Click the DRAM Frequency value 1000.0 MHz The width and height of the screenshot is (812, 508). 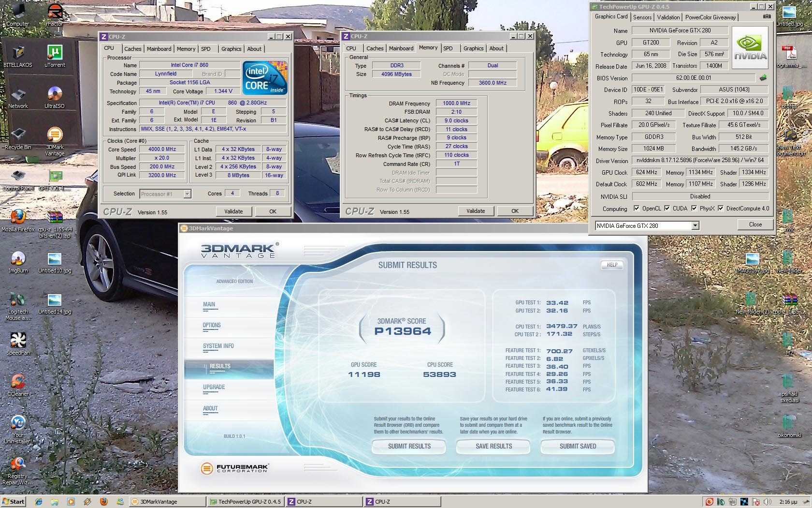click(456, 103)
